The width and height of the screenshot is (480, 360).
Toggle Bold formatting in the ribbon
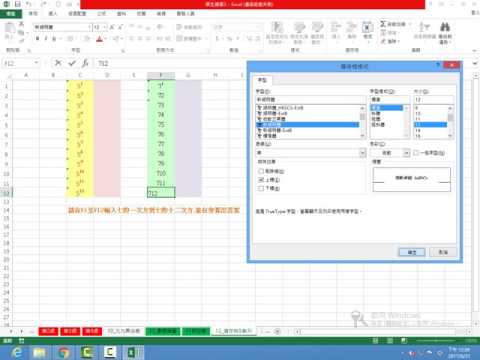coord(37,39)
